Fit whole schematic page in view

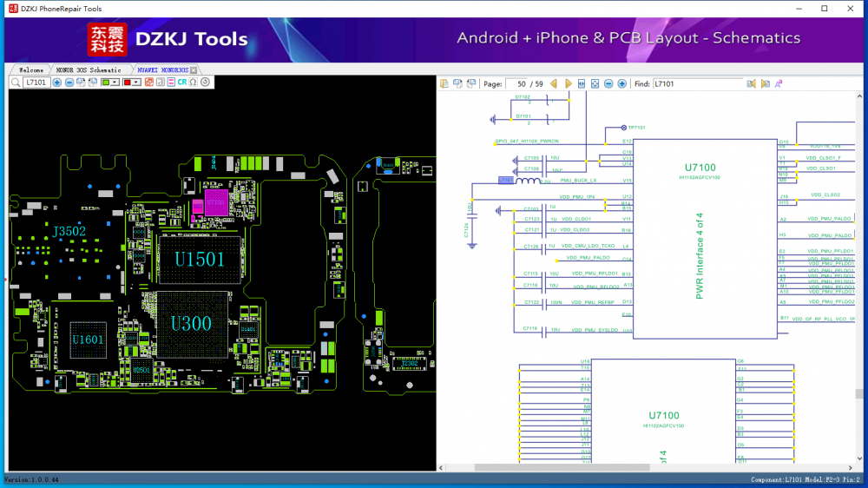[x=595, y=83]
